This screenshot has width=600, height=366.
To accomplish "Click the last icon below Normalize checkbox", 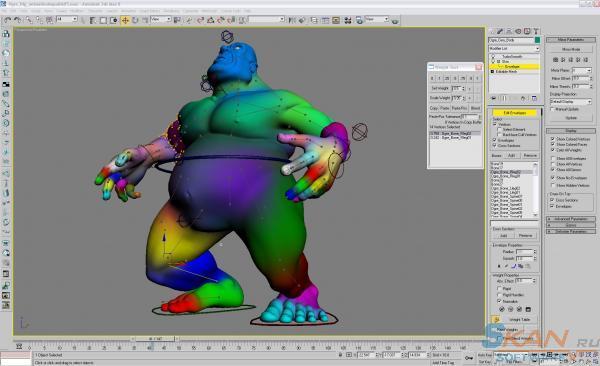I will pos(528,309).
